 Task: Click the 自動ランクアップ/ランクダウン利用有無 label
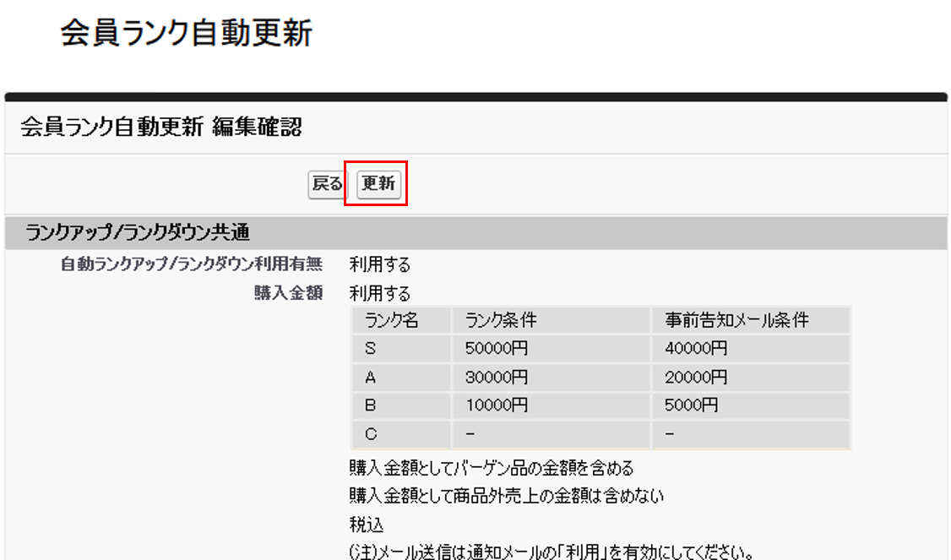192,264
